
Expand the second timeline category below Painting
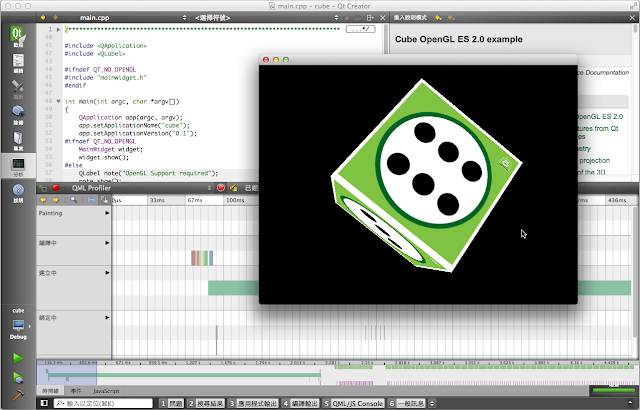[107, 243]
